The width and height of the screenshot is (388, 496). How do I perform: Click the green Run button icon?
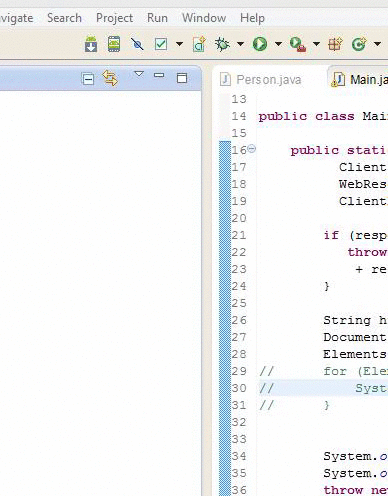(260, 44)
